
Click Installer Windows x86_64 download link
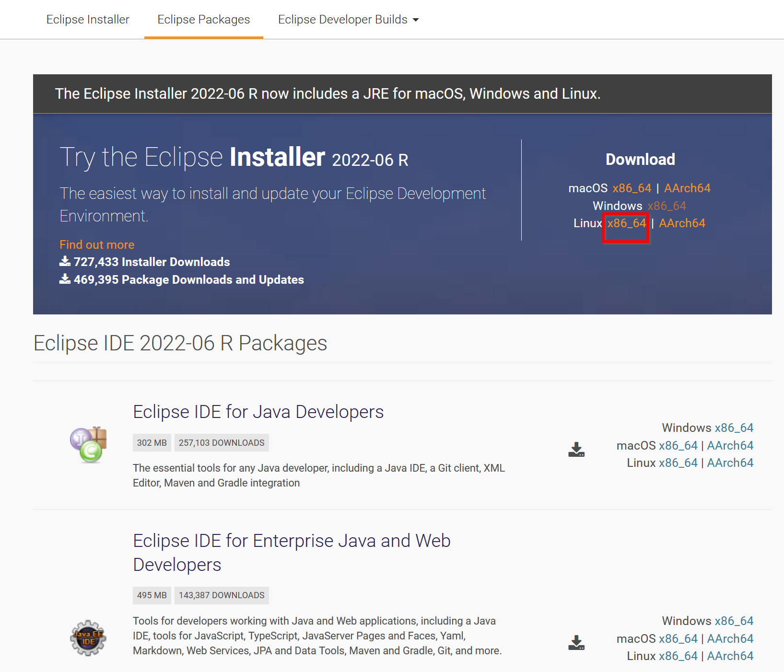tap(667, 206)
